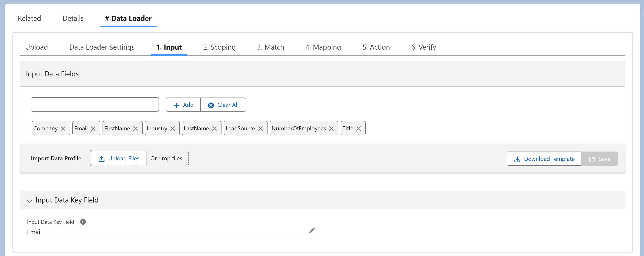The width and height of the screenshot is (644, 256).
Task: Remove the Industry field chip
Action: point(172,129)
